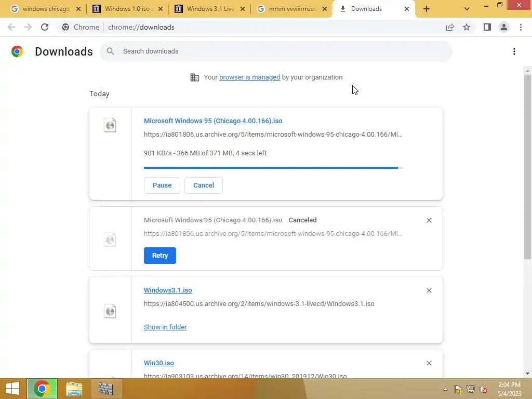Screen dimensions: 532x399
Task: Close the Downloads tab
Action: [407, 9]
